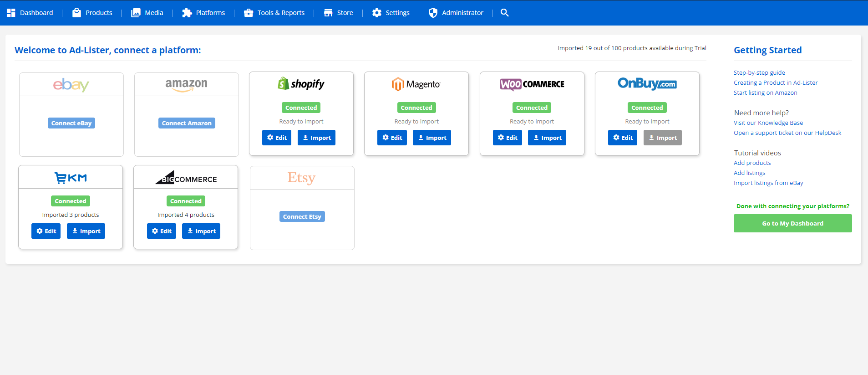Viewport: 868px width, 375px height.
Task: Edit the Shopify connection
Action: (277, 138)
